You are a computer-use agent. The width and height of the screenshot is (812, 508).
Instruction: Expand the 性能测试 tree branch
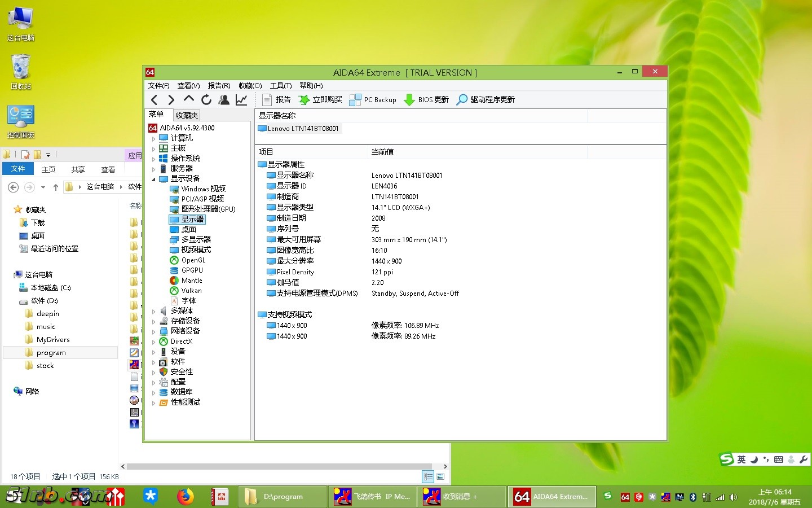pos(153,402)
